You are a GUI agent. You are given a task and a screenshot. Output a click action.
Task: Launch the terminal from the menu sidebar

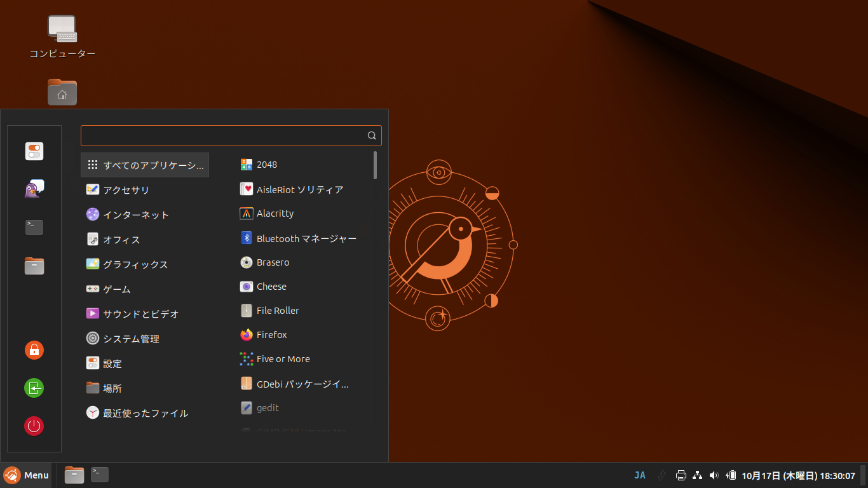pyautogui.click(x=34, y=227)
